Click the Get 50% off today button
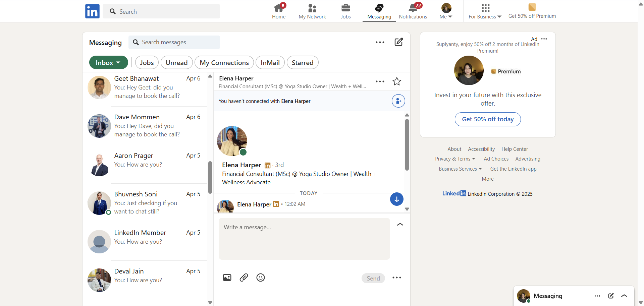The image size is (644, 306). [x=488, y=119]
